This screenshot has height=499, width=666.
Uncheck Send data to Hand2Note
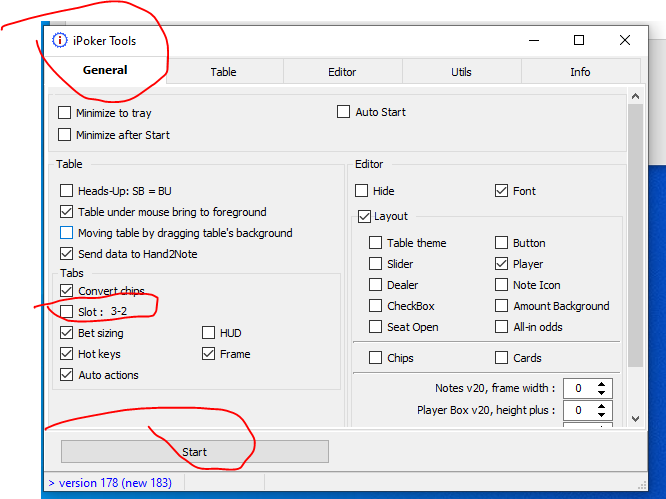coord(66,254)
